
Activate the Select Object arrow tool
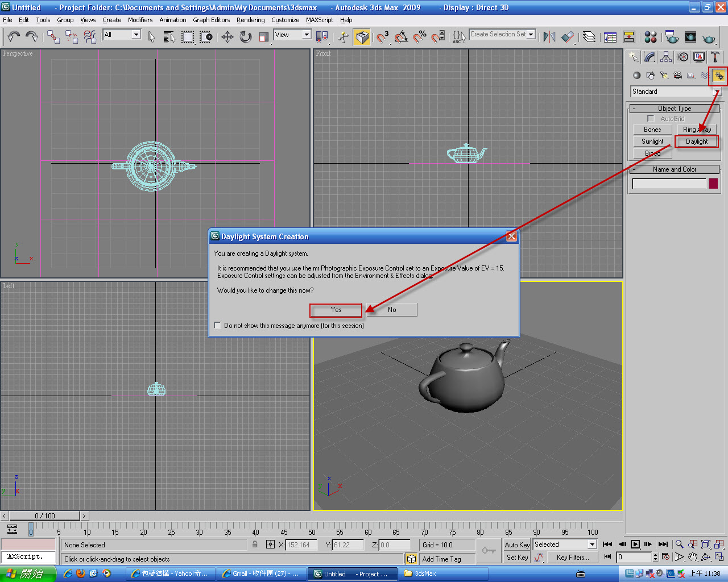click(151, 37)
